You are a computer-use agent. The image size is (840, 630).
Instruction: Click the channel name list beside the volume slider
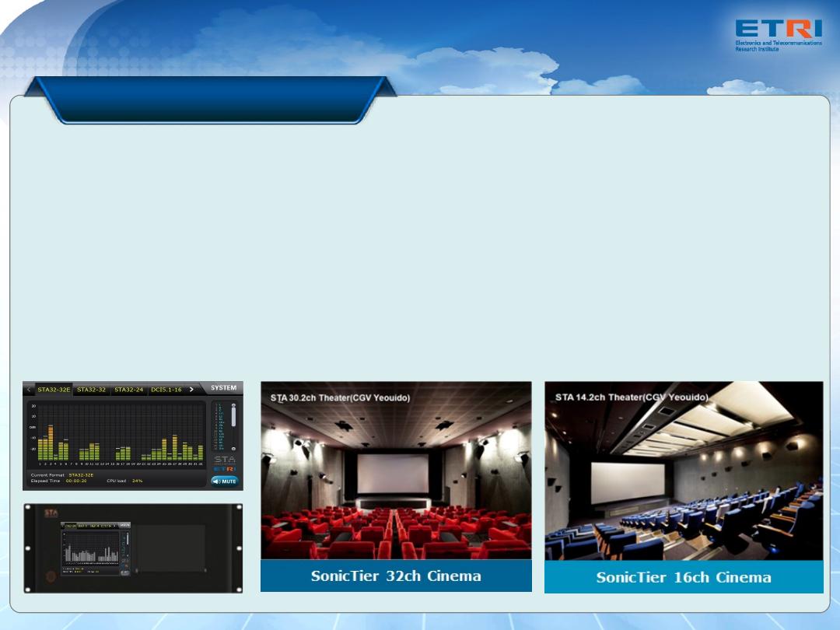[x=220, y=426]
